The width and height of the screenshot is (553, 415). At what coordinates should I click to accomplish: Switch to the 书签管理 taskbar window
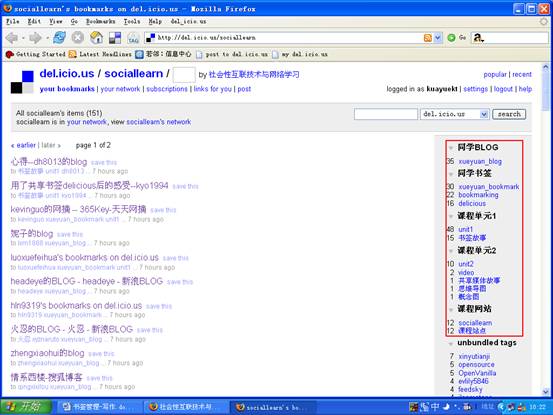click(x=98, y=407)
